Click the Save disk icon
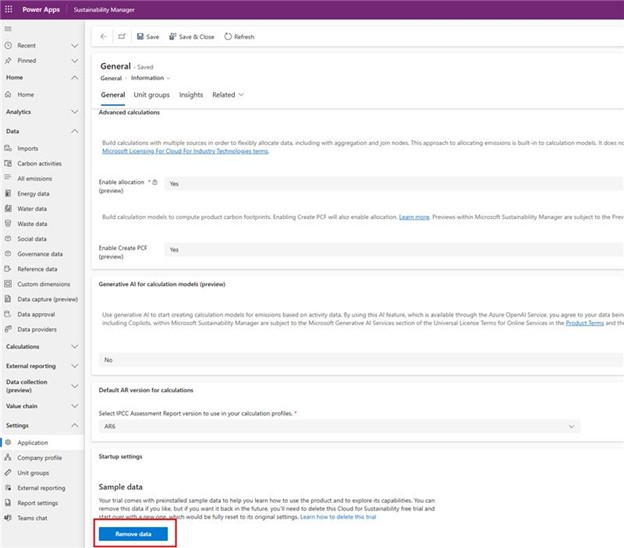This screenshot has width=624, height=548. 140,37
